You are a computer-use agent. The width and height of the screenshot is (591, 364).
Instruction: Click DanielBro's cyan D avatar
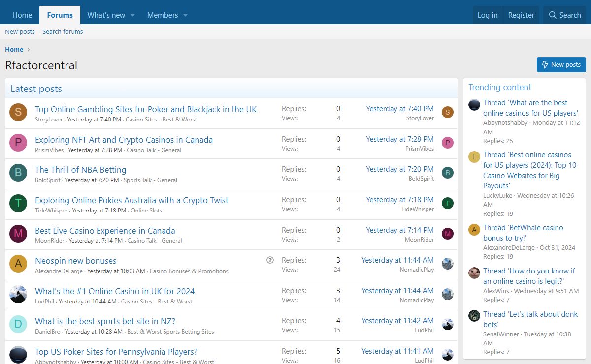click(18, 325)
